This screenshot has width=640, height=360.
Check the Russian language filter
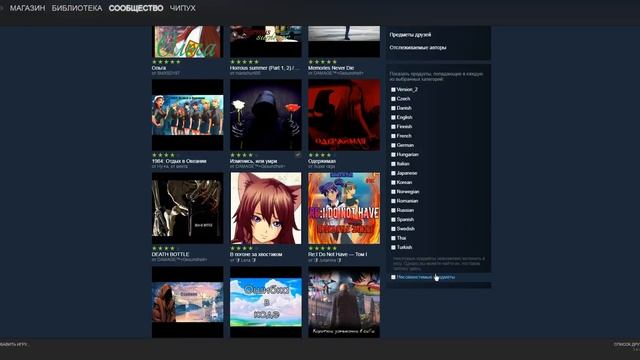393,210
